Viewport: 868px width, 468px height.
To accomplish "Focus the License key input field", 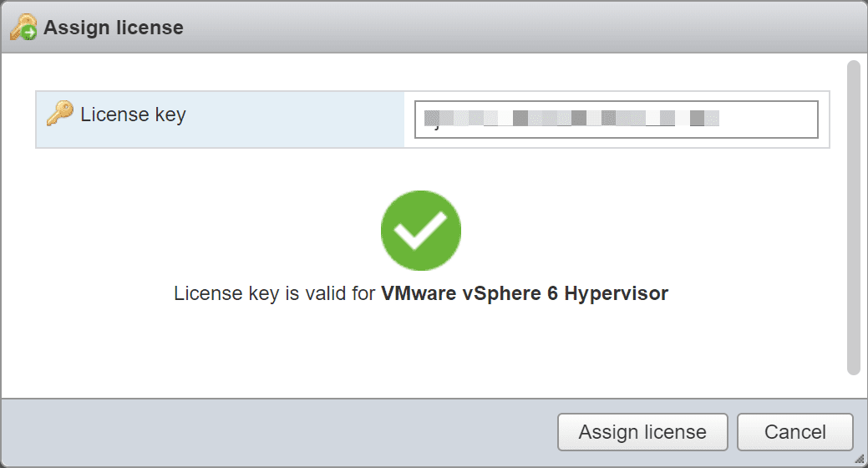I will coord(616,119).
